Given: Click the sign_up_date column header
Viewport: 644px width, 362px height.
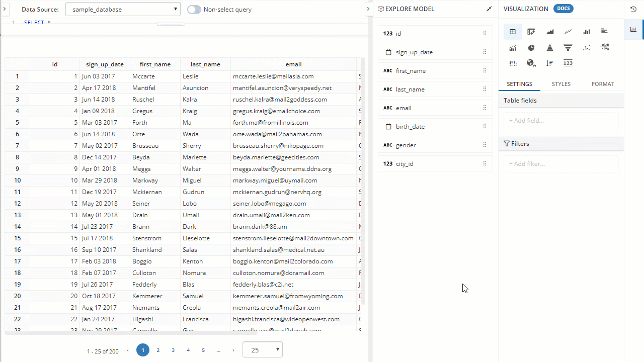Looking at the screenshot, I should click(x=105, y=64).
